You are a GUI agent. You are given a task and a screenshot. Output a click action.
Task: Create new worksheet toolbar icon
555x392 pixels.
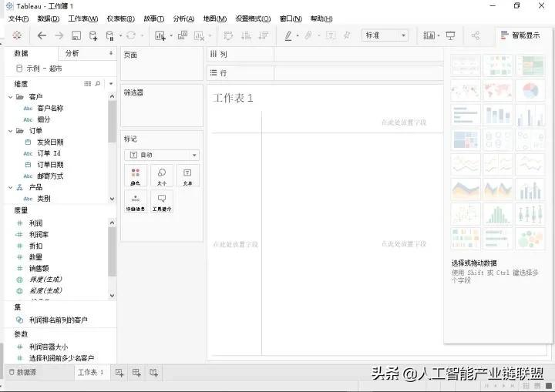pyautogui.click(x=160, y=35)
